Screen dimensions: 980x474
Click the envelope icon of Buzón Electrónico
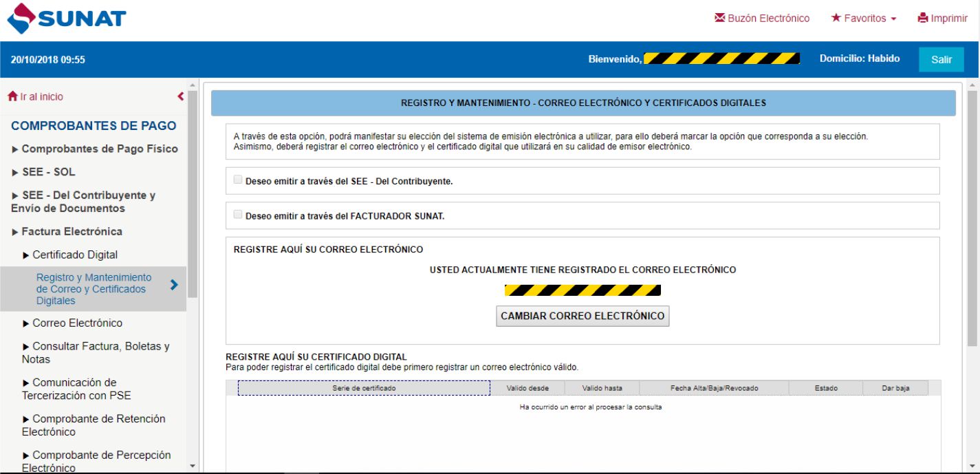(x=720, y=18)
